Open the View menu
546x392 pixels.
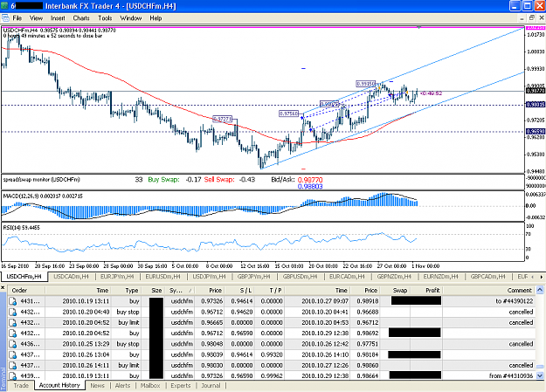click(x=36, y=18)
